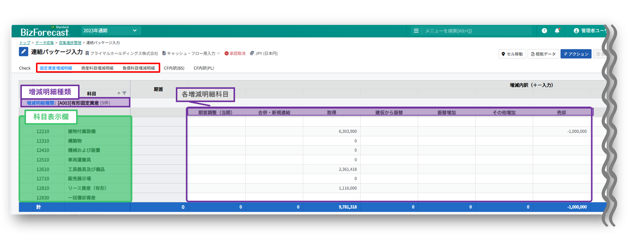
Task: Click the blue pencil edit icon
Action: (x=23, y=52)
